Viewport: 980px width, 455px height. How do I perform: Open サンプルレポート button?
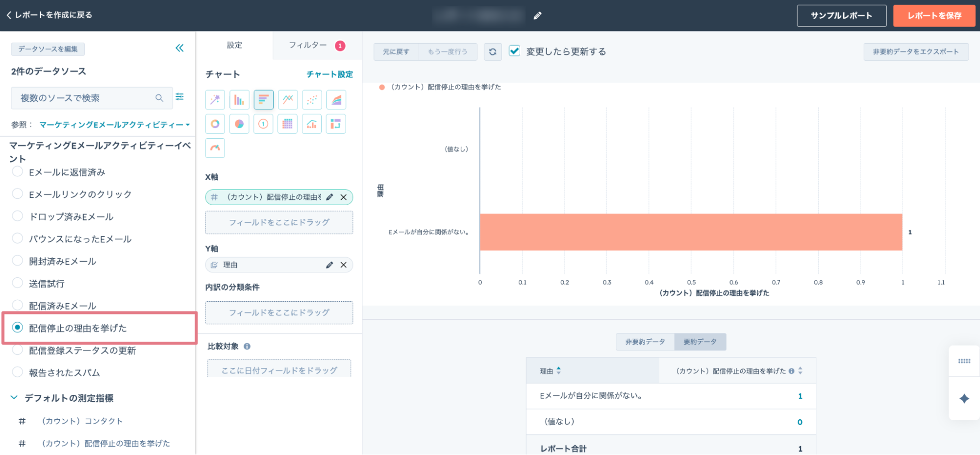coord(842,16)
